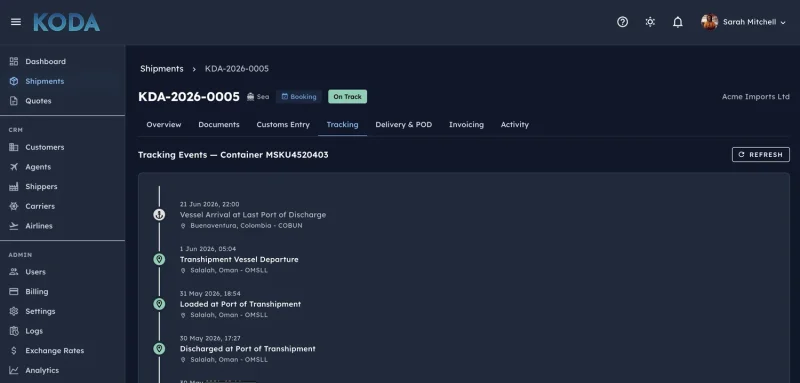Viewport: 800px width, 383px height.
Task: Click the Users people icon
Action: pos(14,272)
